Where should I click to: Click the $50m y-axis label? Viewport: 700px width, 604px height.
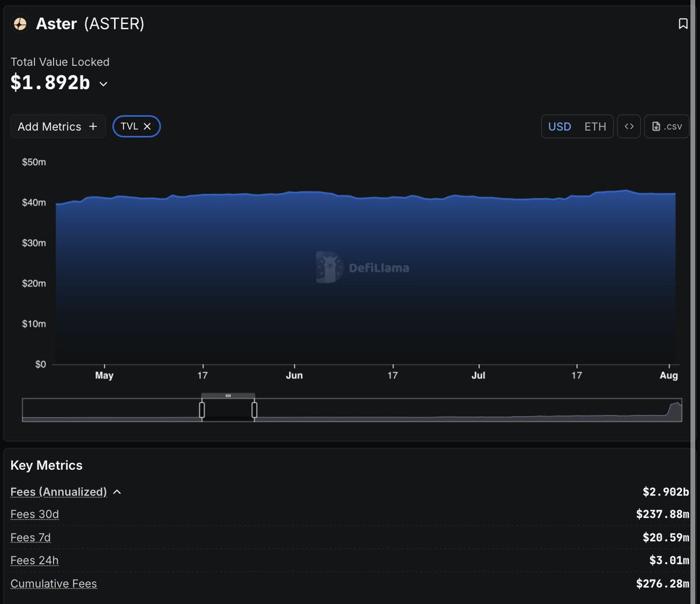[34, 162]
